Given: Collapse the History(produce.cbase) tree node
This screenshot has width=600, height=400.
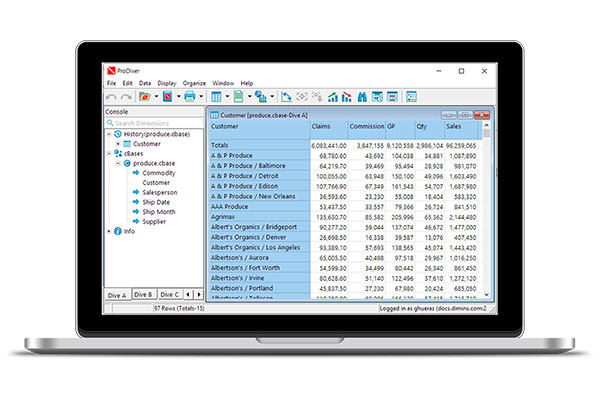Looking at the screenshot, I should point(109,134).
